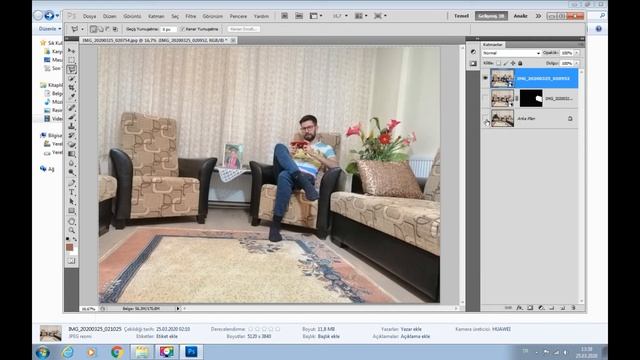Select the Pen tool
This screenshot has height=360, width=640.
71,183
